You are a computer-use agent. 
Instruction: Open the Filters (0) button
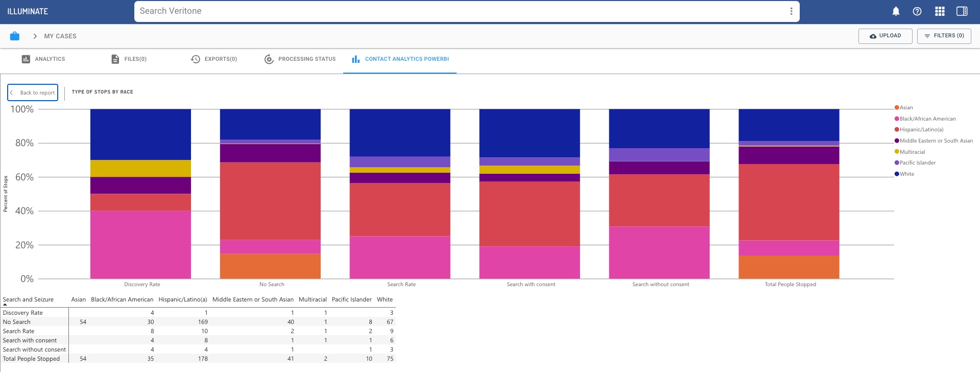[944, 36]
